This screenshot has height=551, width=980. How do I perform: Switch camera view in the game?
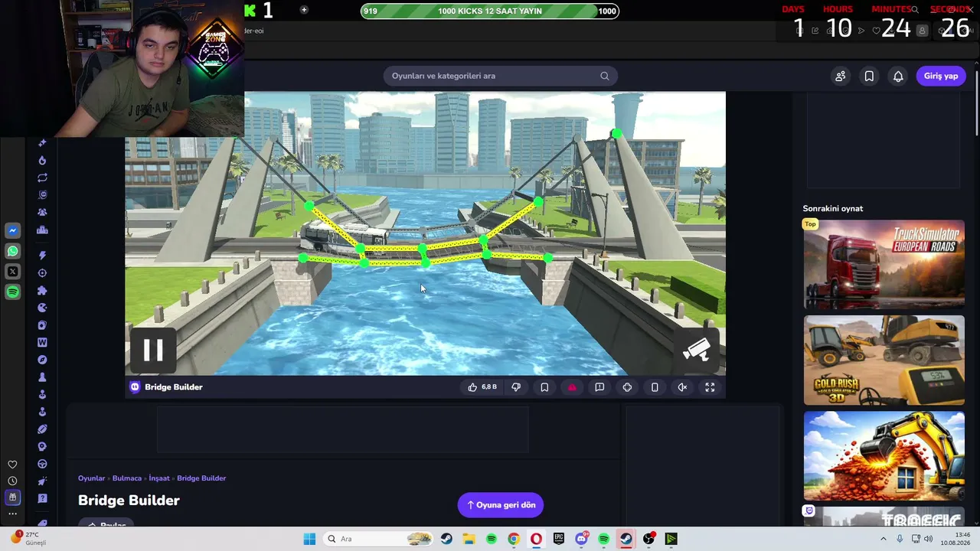pos(696,350)
